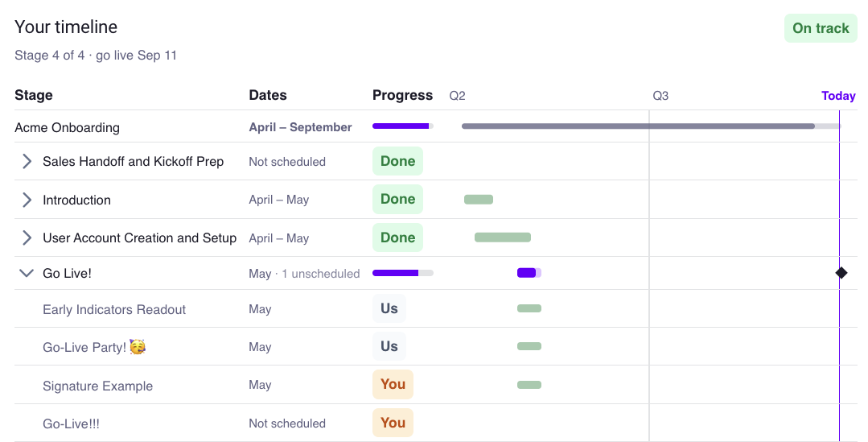Screen dimensions: 868x442
Task: Click the party emoji next to Go-Live Party
Action: [x=138, y=347]
